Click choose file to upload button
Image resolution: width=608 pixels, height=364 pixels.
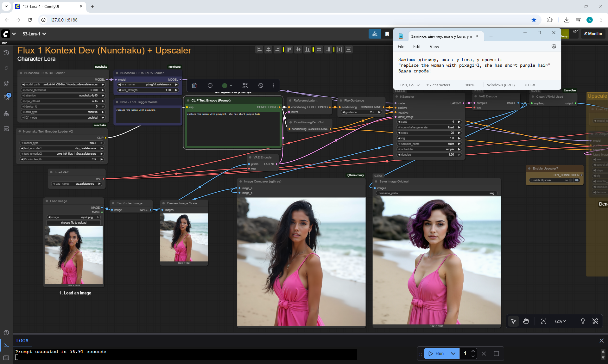click(73, 223)
